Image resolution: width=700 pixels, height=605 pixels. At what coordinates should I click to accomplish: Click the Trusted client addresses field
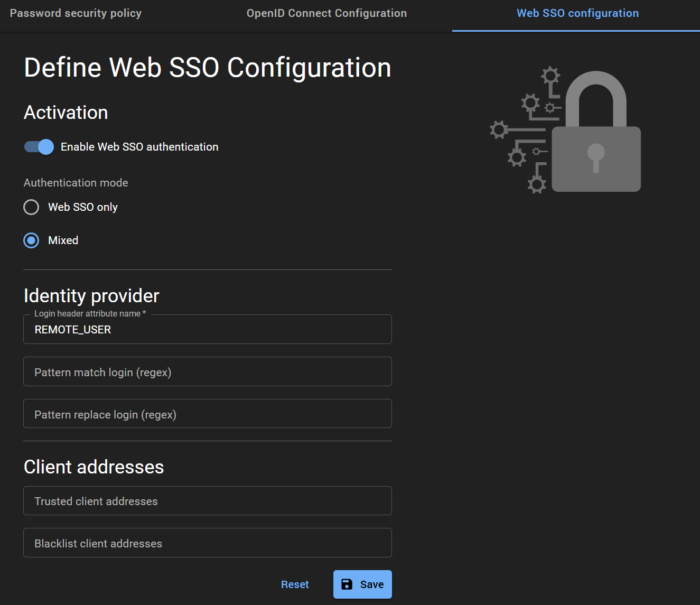(x=207, y=500)
